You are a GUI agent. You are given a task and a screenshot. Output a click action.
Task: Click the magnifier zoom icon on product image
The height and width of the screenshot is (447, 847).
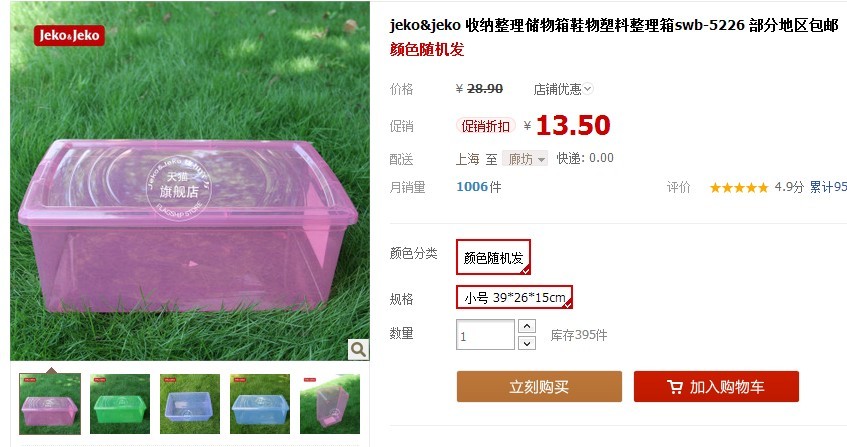pos(359,350)
